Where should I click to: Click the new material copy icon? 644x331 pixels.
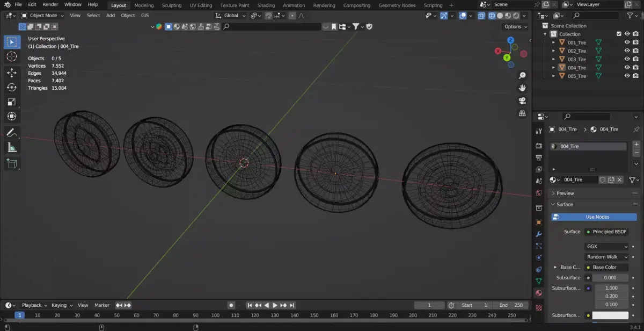(611, 180)
